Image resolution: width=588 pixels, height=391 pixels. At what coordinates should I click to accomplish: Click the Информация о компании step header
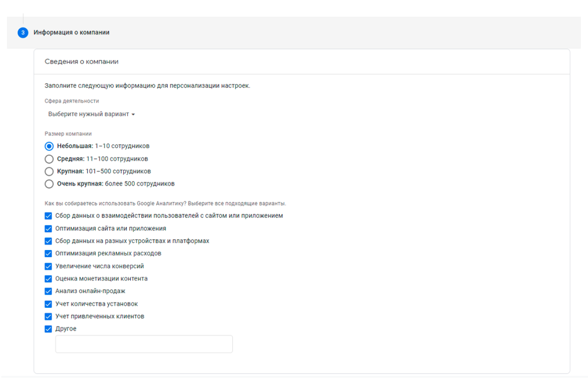[71, 32]
